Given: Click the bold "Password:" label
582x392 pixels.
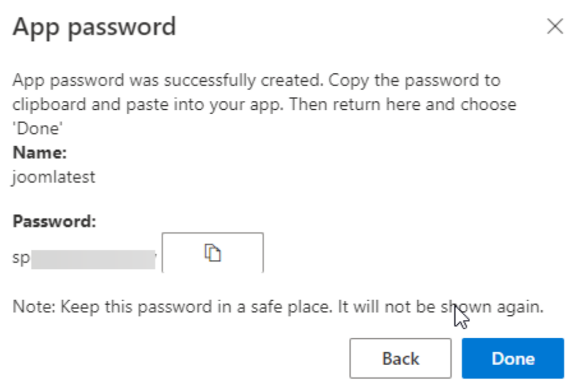Looking at the screenshot, I should 54,222.
